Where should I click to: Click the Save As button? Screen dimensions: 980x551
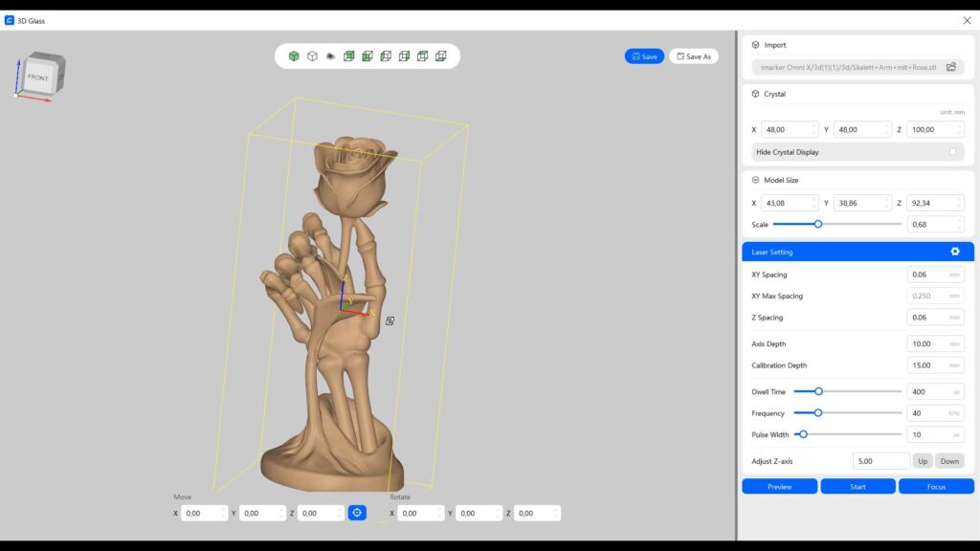tap(694, 56)
